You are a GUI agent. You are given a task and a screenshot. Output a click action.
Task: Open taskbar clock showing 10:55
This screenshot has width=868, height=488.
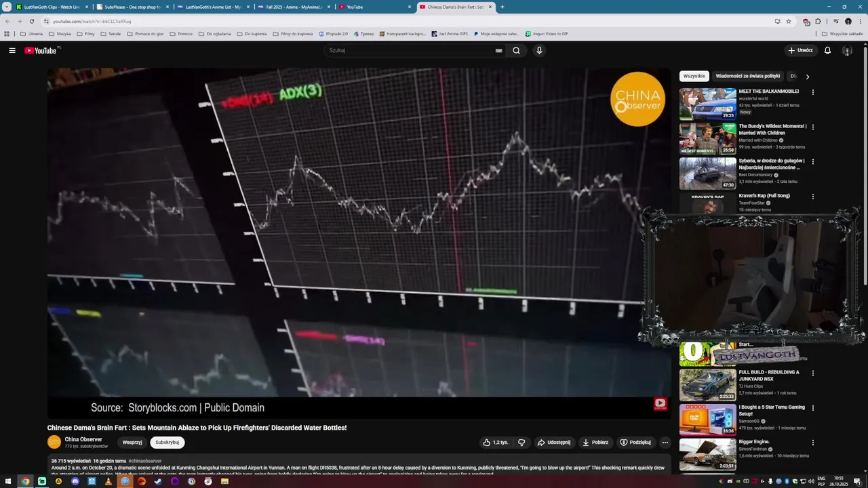839,481
